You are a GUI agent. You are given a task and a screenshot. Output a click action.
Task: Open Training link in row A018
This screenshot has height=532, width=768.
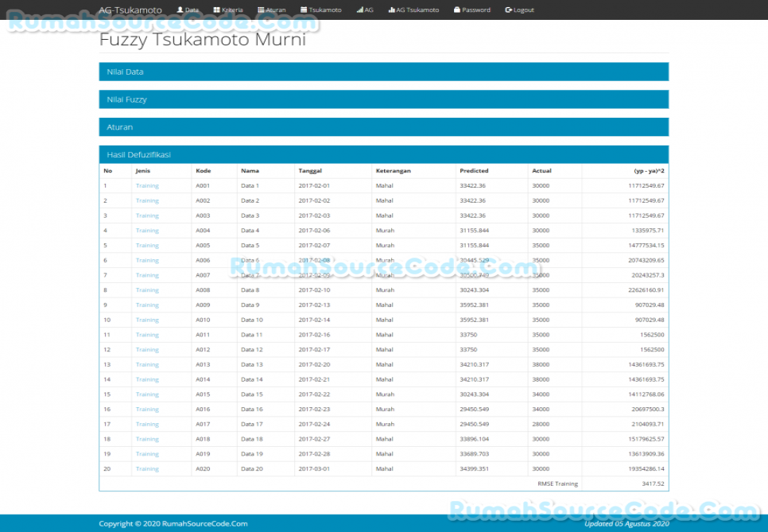[x=147, y=439]
